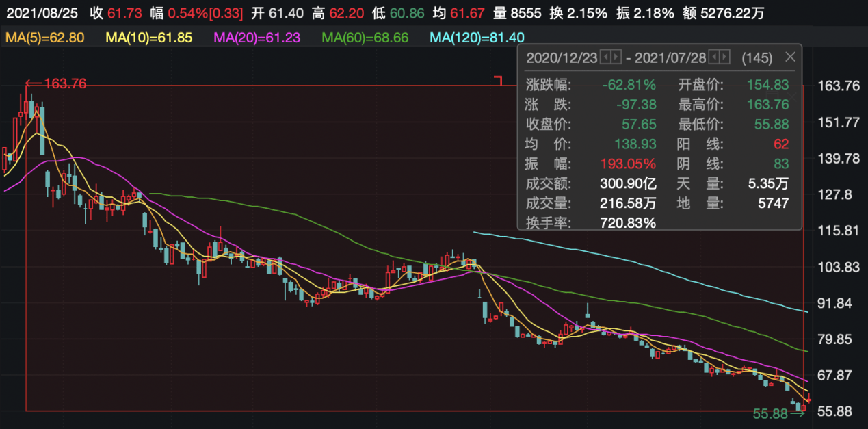This screenshot has height=429, width=868.
Task: Select the MA(5)=62.80 indicator label
Action: pos(44,37)
